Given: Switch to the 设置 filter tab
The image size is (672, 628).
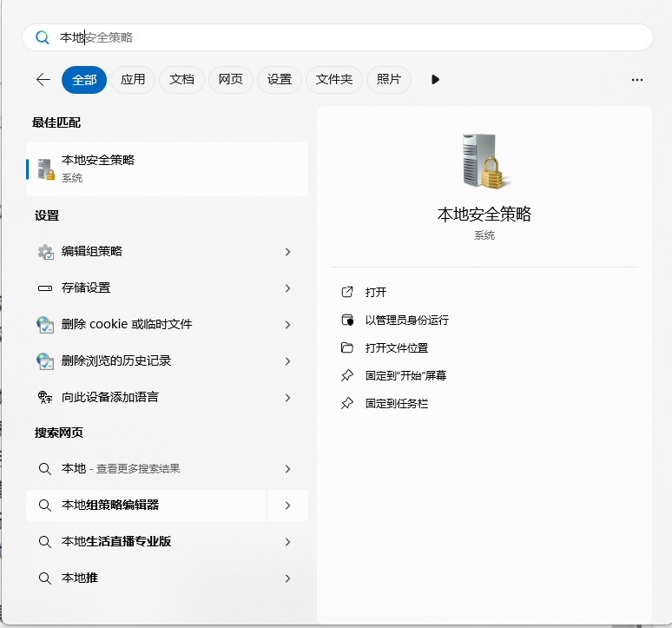Looking at the screenshot, I should click(280, 79).
